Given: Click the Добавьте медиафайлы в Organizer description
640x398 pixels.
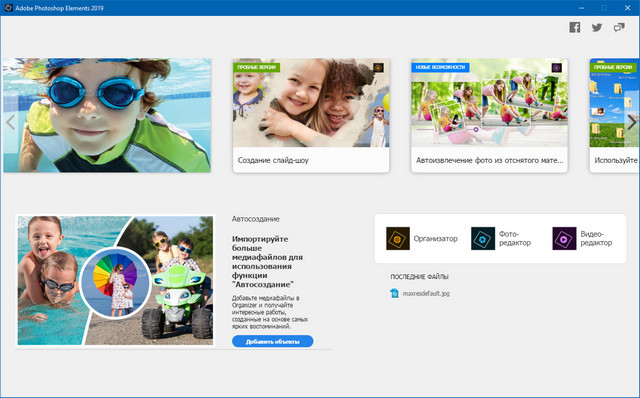Looking at the screenshot, I should (x=270, y=312).
